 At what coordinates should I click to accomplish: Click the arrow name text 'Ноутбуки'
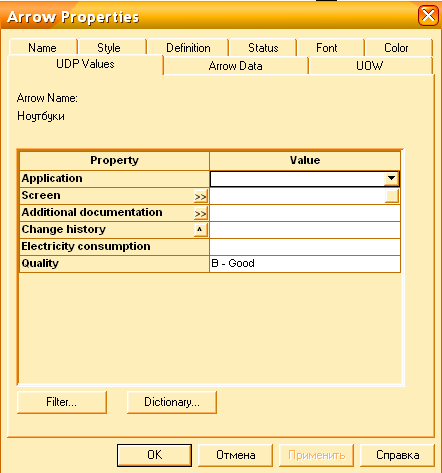pyautogui.click(x=41, y=116)
